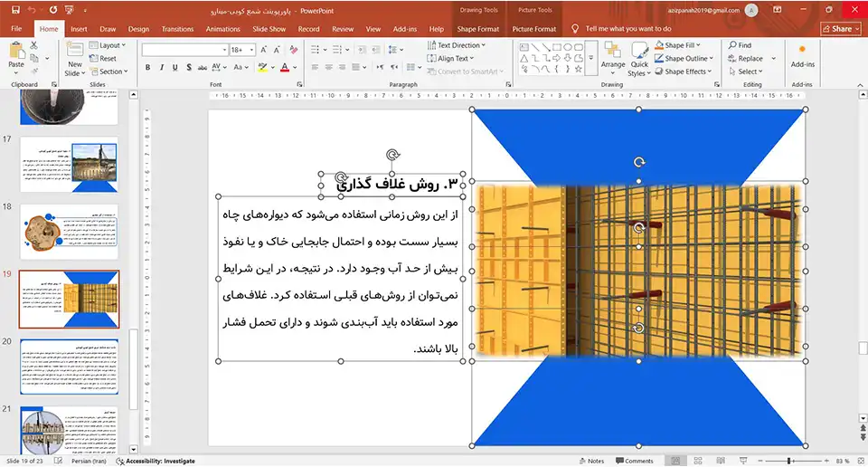This screenshot has height=467, width=868.
Task: Save the presentation with the quick-access Save icon
Action: tap(15, 10)
